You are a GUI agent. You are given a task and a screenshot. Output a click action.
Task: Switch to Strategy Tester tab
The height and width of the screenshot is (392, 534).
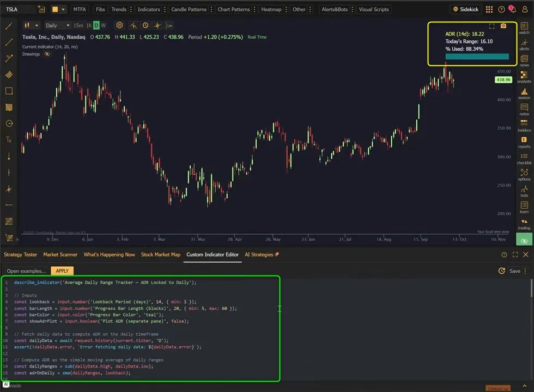pos(20,255)
